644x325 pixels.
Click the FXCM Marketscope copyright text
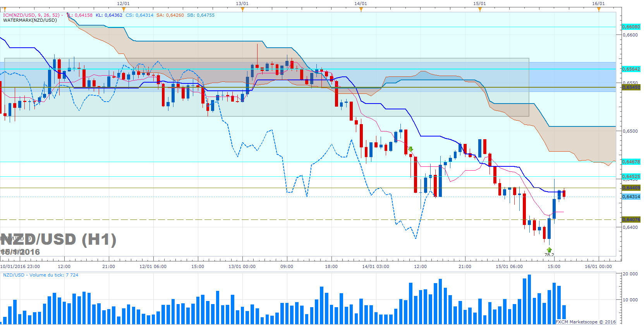click(586, 322)
